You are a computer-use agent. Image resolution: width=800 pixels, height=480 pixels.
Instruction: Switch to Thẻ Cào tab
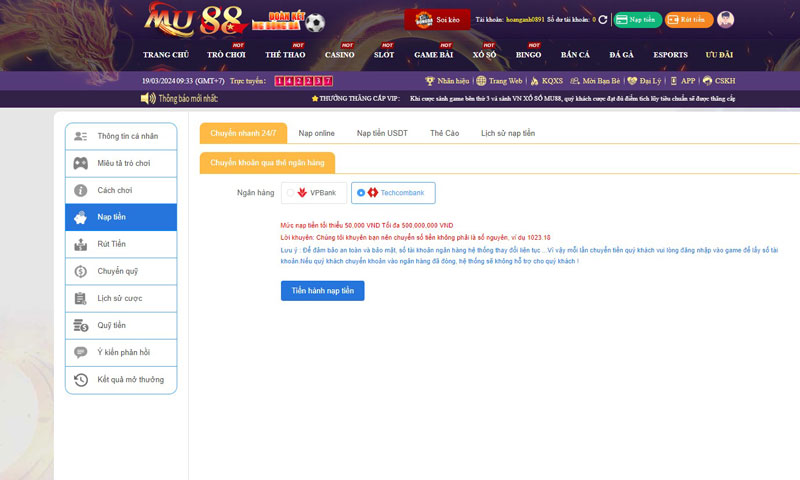(x=444, y=133)
